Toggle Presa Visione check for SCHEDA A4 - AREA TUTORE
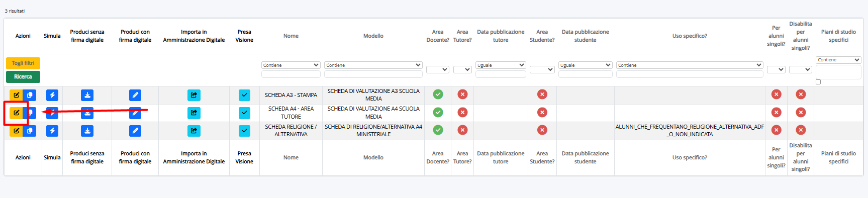This screenshot has width=868, height=198. pos(244,113)
